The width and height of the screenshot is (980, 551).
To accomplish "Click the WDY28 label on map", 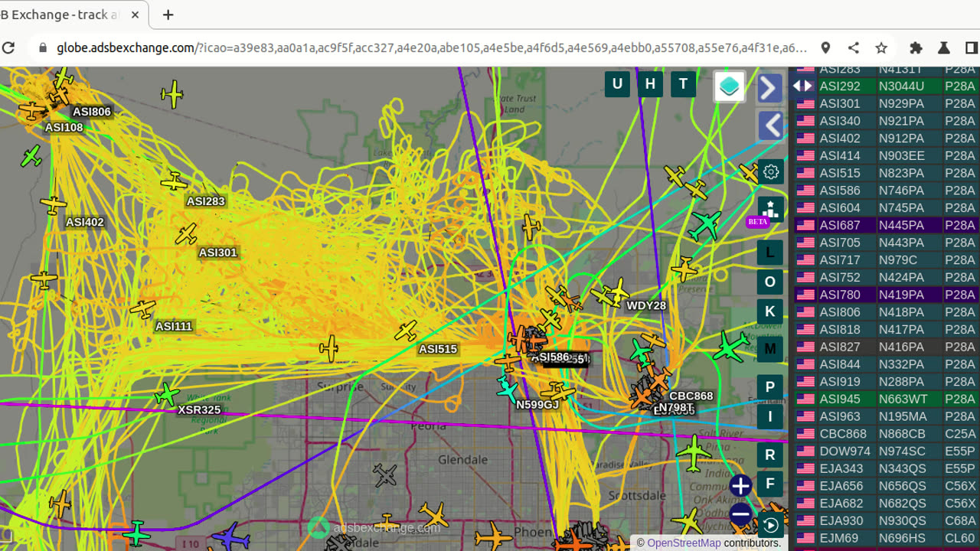I will tap(646, 305).
